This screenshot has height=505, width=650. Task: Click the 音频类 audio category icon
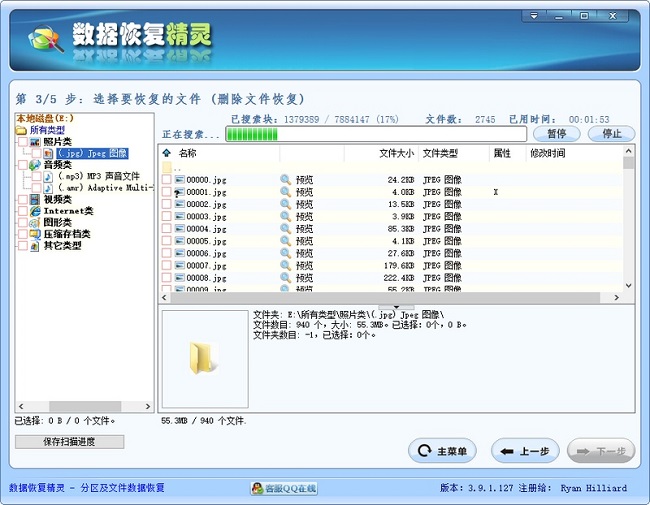point(35,165)
